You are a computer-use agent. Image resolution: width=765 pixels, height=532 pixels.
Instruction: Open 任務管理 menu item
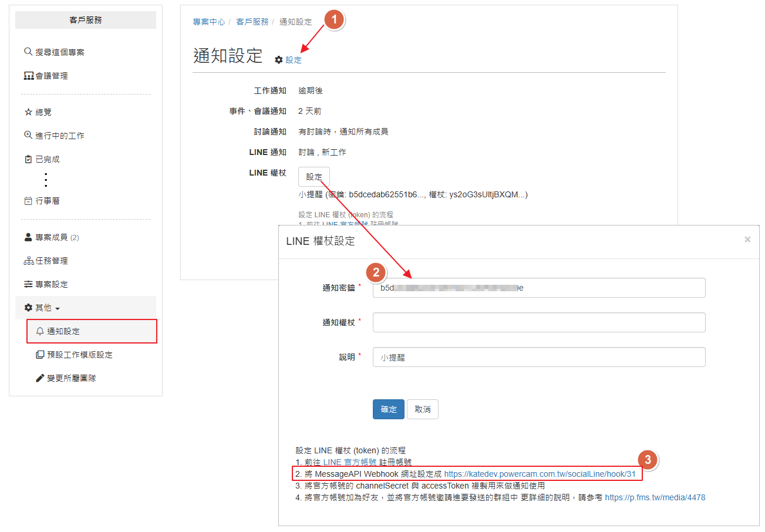tap(52, 261)
